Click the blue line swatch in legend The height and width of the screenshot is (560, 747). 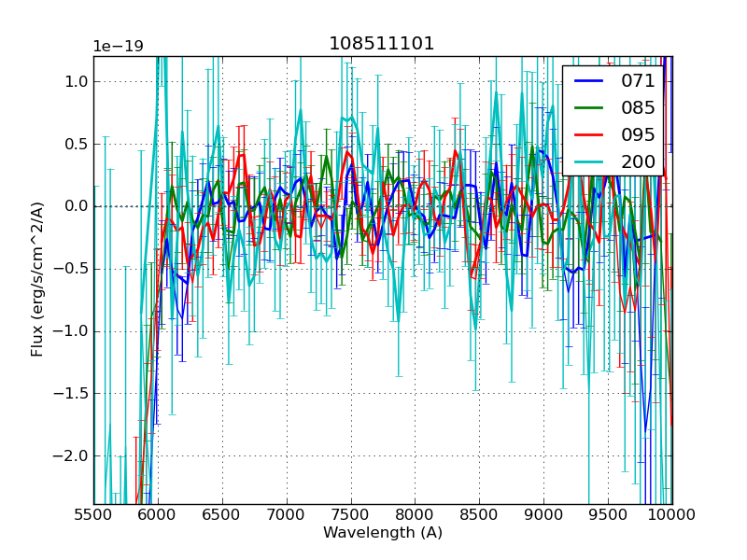(588, 81)
